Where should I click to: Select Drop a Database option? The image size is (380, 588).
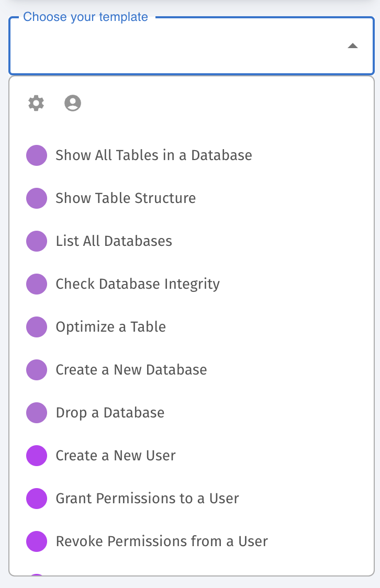pos(192,413)
